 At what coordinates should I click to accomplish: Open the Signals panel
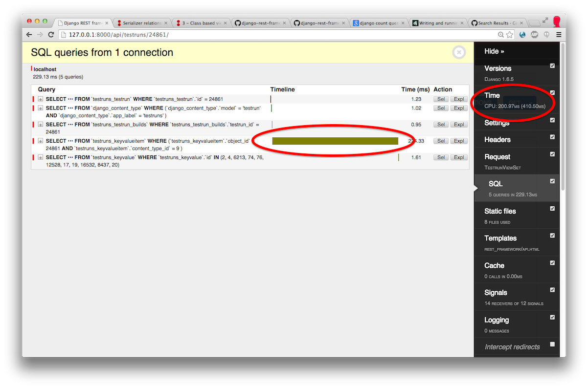[x=516, y=297]
